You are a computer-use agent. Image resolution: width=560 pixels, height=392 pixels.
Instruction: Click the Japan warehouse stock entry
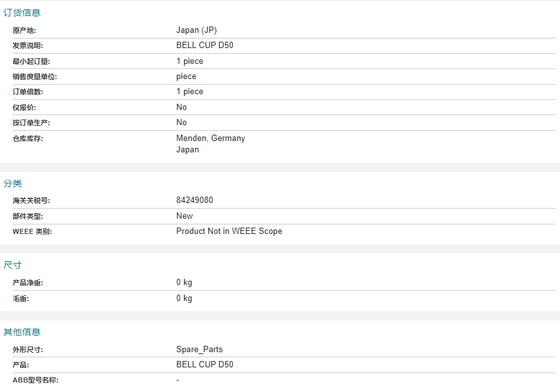[x=187, y=150]
